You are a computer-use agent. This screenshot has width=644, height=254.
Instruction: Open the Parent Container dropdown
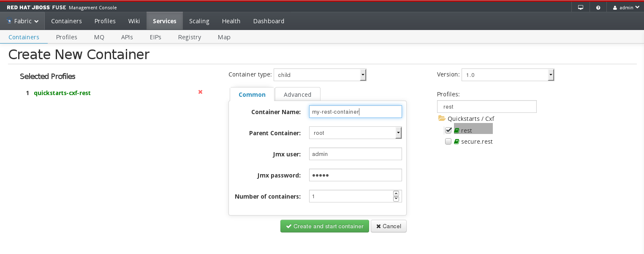[x=355, y=133]
